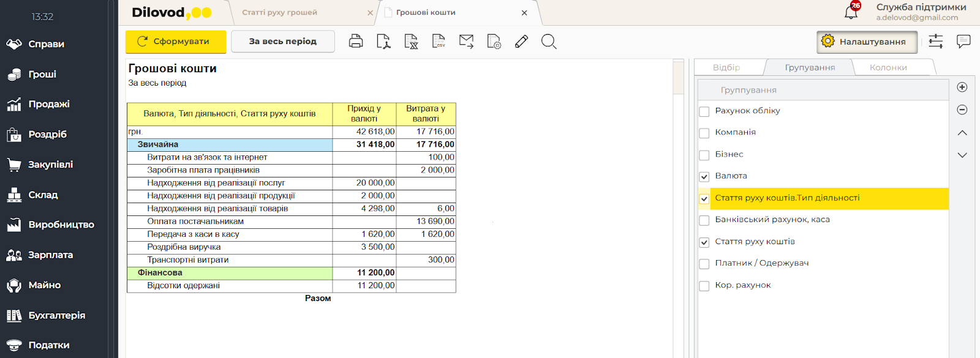Open search with the magnifier icon
The image size is (980, 358).
pyautogui.click(x=549, y=42)
